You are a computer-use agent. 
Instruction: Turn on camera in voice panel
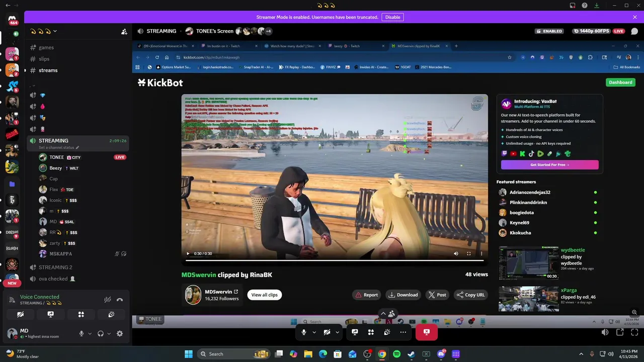point(20,314)
